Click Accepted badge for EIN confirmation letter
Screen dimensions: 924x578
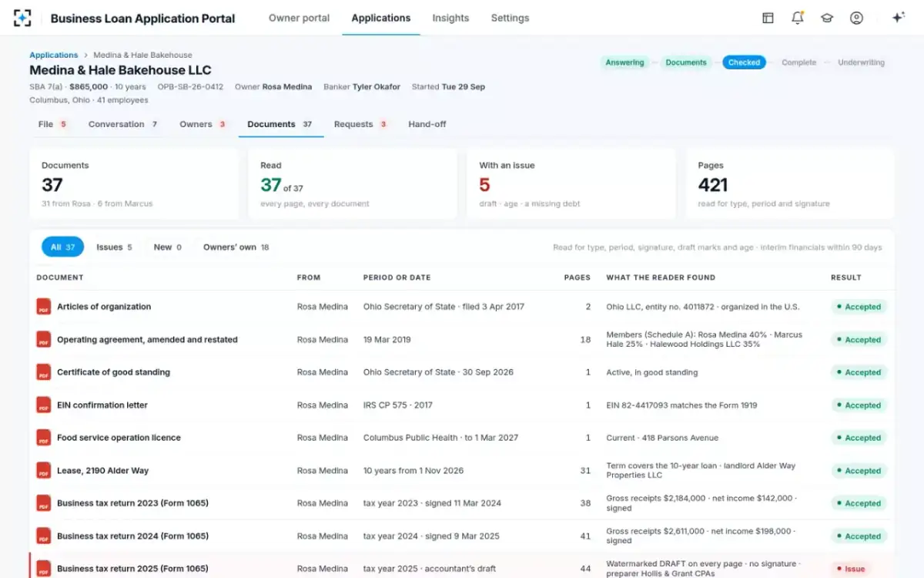point(859,405)
